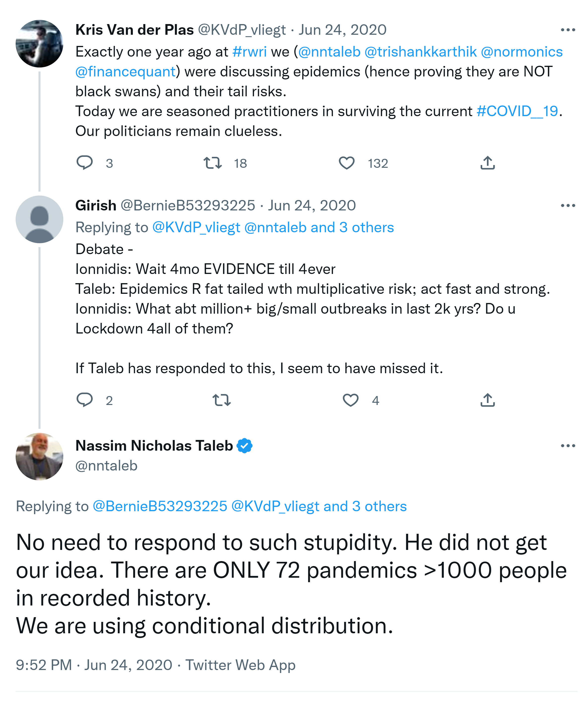The width and height of the screenshot is (588, 706).
Task: Reply to Girish's tweet
Action: pos(84,400)
